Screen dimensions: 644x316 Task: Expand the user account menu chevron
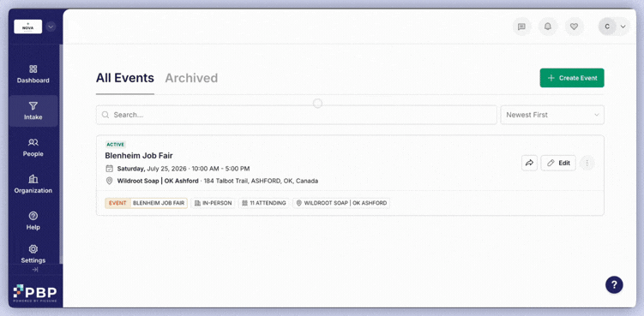[623, 27]
